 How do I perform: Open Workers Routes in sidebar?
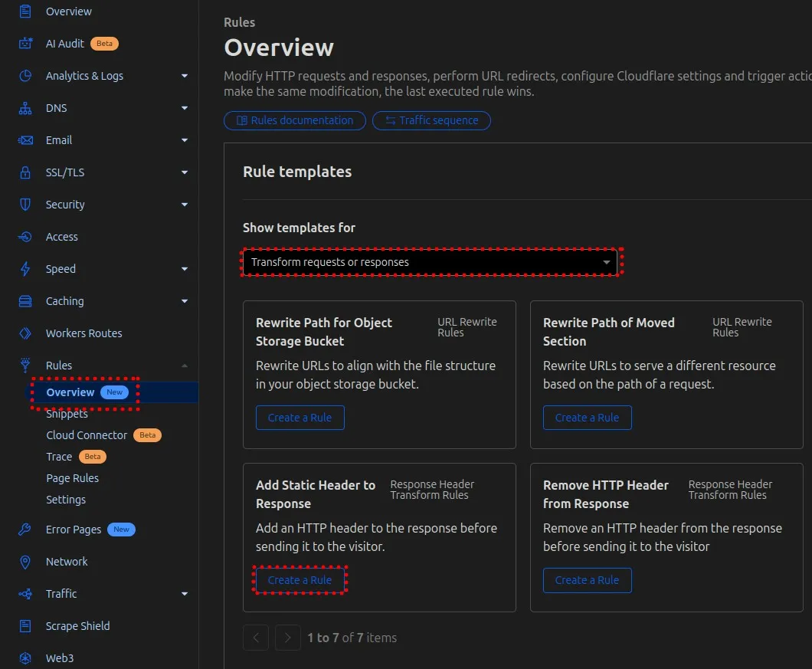point(84,333)
